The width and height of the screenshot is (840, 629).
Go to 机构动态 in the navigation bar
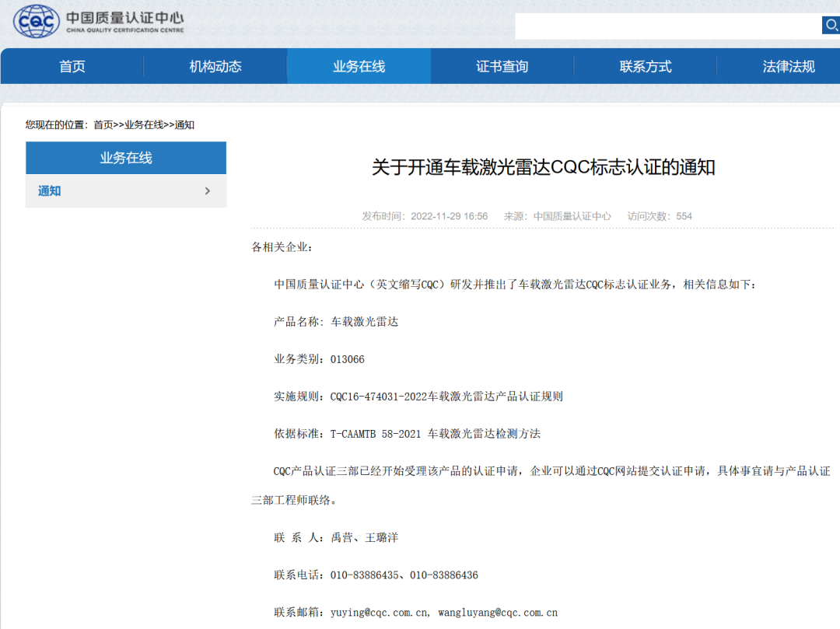click(x=215, y=67)
